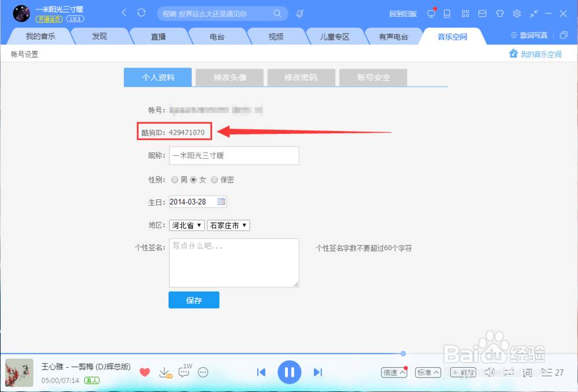Click 回到旧版 to return to old version
This screenshot has height=392, width=578.
(403, 14)
